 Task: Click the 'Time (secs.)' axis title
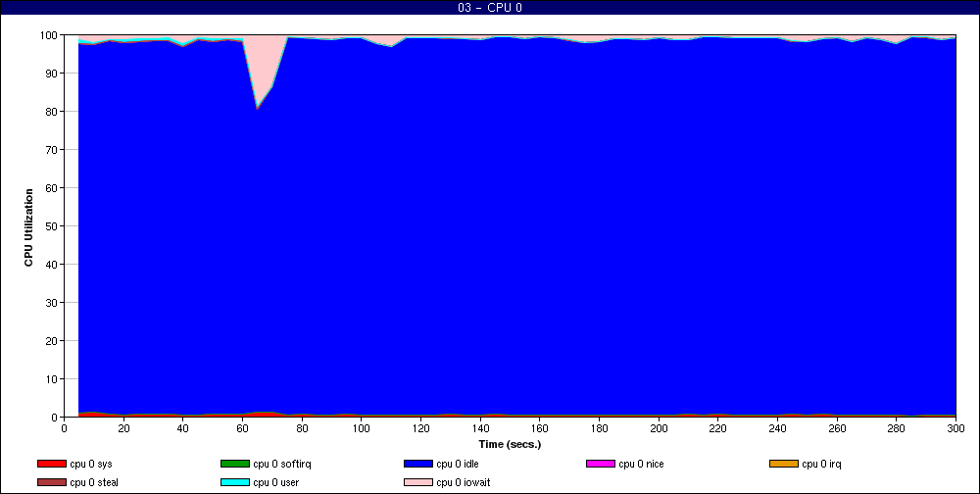tap(510, 445)
